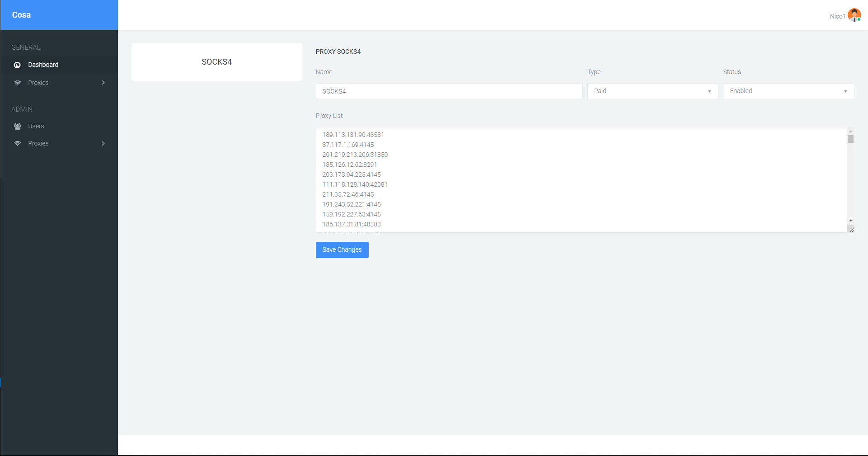
Task: Click the PROXY SOCKS4 heading
Action: (338, 52)
